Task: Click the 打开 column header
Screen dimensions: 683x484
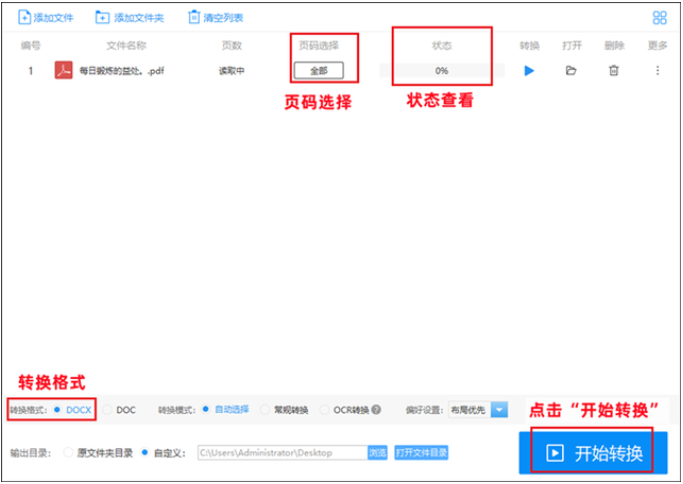Action: coord(571,45)
